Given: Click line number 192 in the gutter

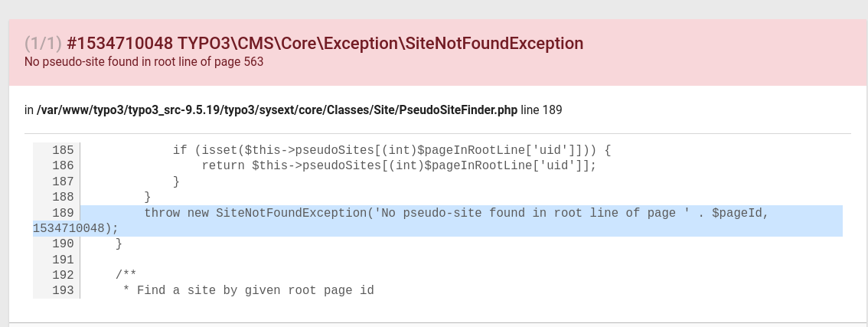Looking at the screenshot, I should click(x=63, y=275).
